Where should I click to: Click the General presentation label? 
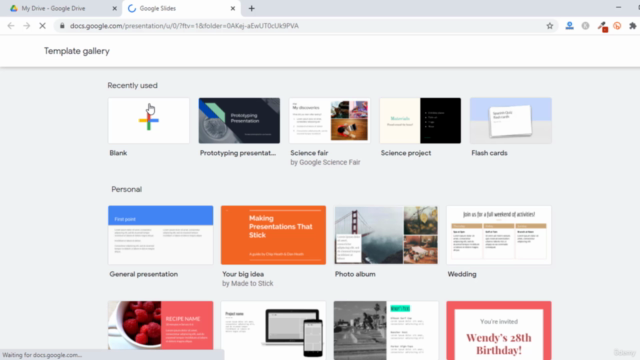click(144, 274)
